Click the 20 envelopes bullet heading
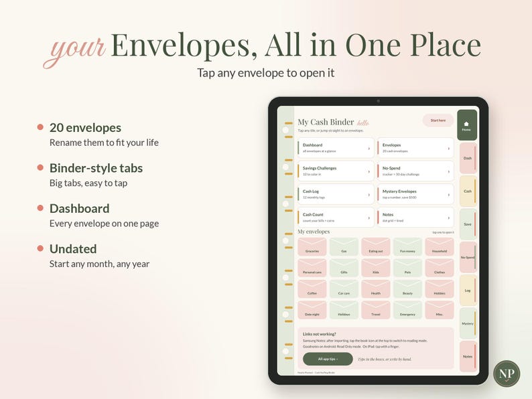The width and height of the screenshot is (532, 399). 85,128
